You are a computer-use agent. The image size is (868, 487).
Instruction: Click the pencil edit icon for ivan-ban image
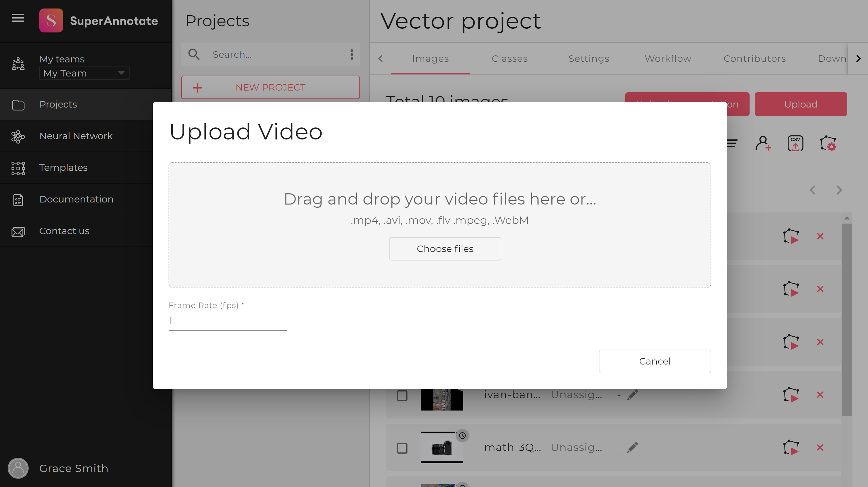(x=633, y=395)
